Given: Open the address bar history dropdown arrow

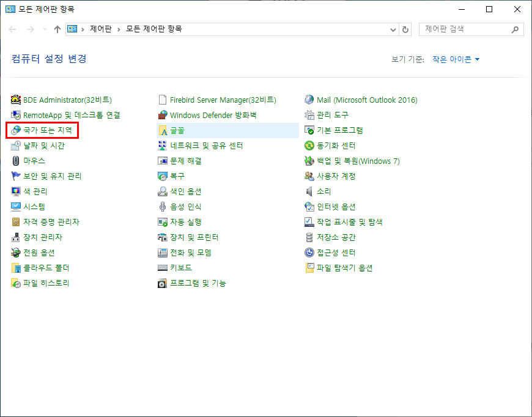Looking at the screenshot, I should coord(393,29).
